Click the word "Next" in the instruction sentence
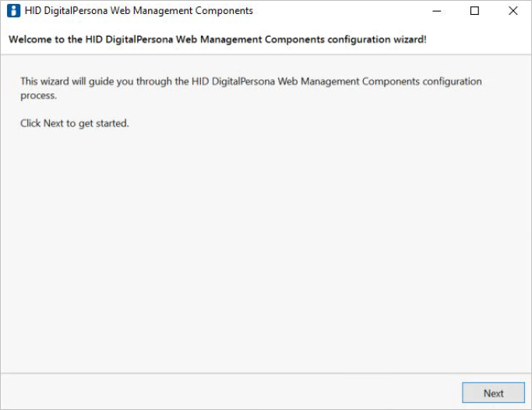 [x=54, y=123]
